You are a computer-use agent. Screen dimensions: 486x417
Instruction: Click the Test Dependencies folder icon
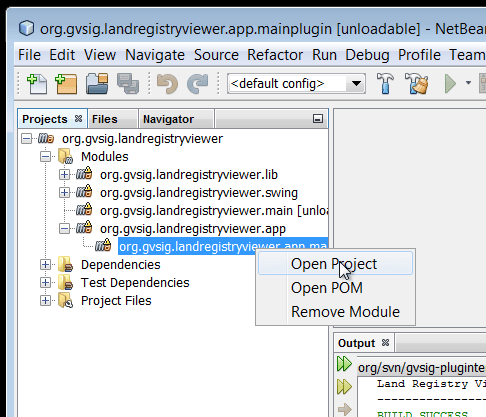[x=65, y=282]
